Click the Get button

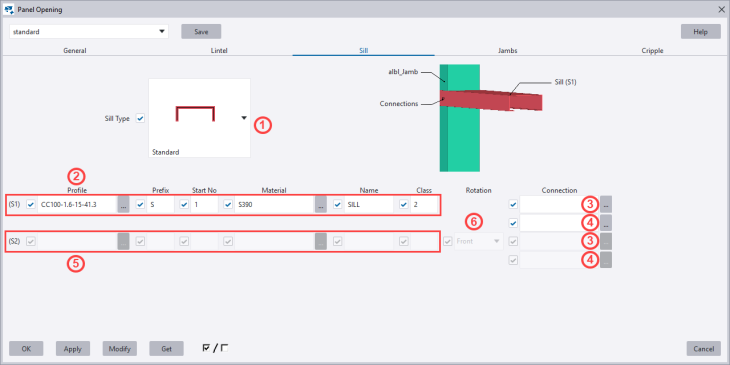click(x=166, y=348)
